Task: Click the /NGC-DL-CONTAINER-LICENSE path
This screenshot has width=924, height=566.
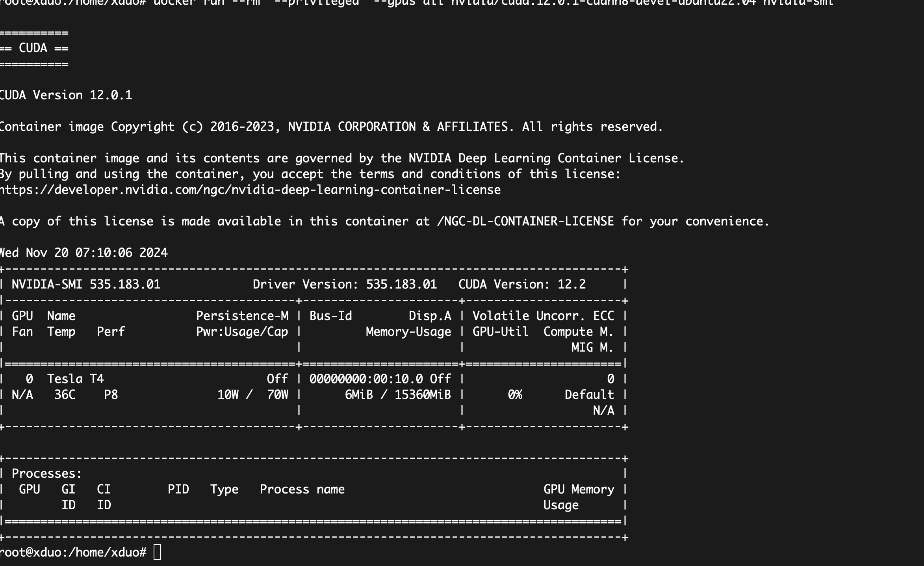Action: click(x=526, y=221)
